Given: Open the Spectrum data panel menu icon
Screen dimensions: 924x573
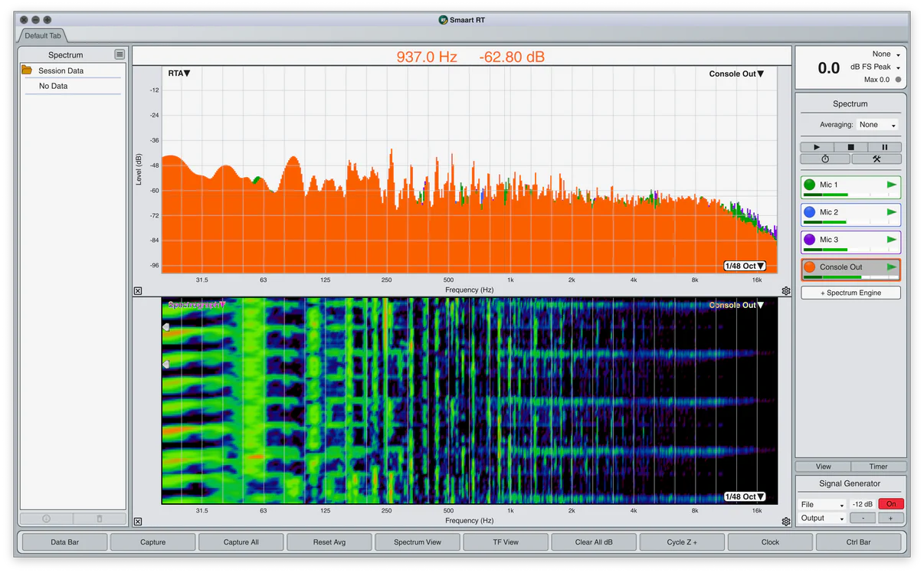Looking at the screenshot, I should point(120,54).
